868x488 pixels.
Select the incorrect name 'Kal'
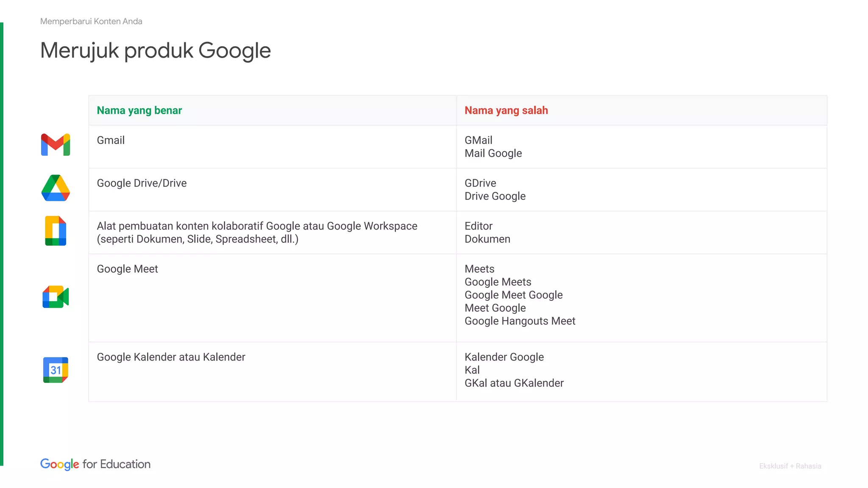pos(472,370)
